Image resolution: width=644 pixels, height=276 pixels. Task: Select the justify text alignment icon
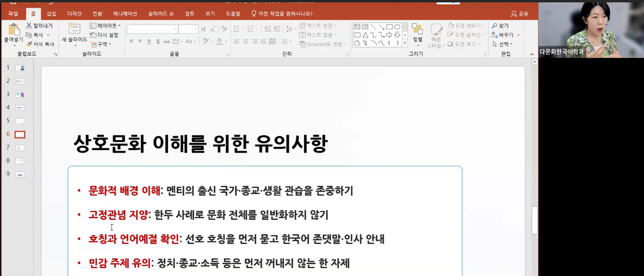(264, 41)
